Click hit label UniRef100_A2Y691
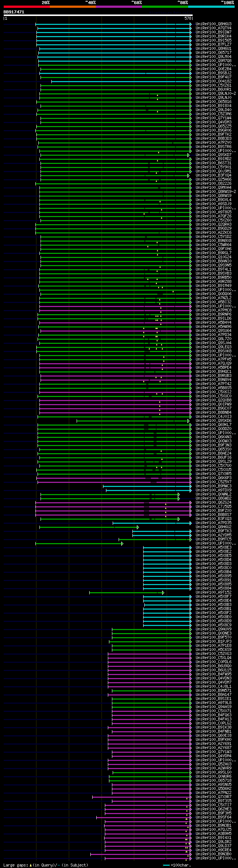 point(213,743)
